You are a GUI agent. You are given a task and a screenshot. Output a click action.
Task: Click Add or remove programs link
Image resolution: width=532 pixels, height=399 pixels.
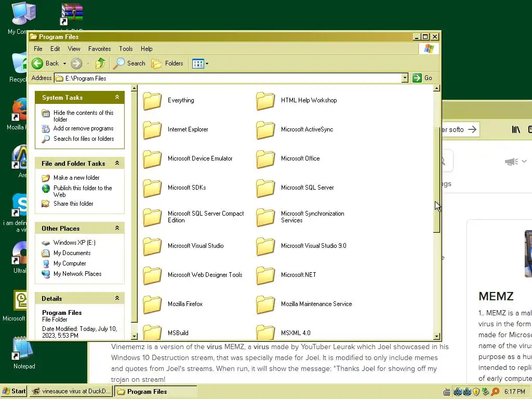pos(84,129)
